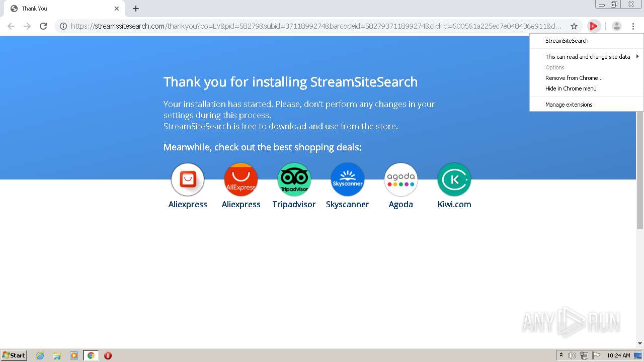Choose Hide in Chrome menu
The width and height of the screenshot is (644, 362).
(587, 88)
